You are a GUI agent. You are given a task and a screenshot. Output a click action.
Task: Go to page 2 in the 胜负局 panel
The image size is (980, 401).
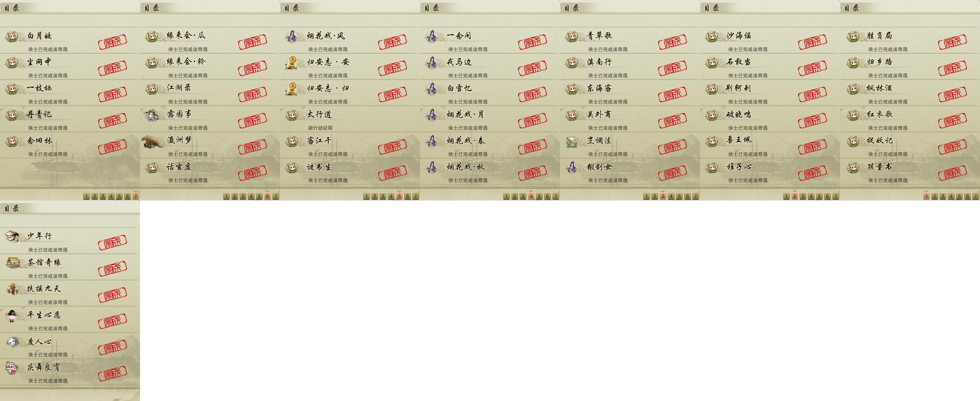(935, 197)
